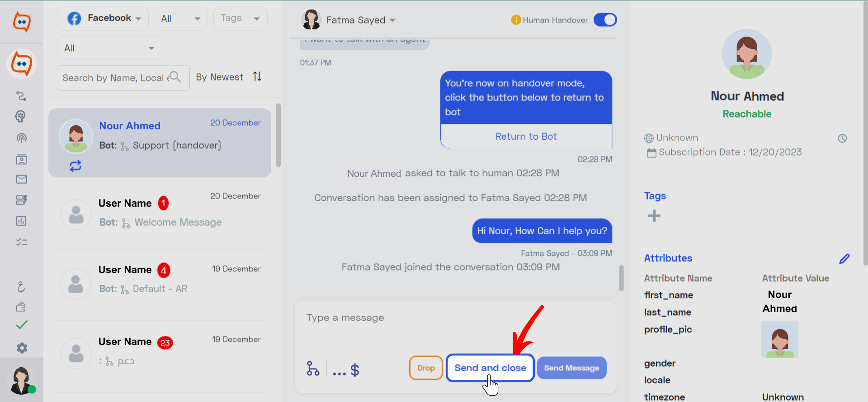Open the Tags filter dropdown
Viewport: 868px width, 402px height.
pos(240,19)
